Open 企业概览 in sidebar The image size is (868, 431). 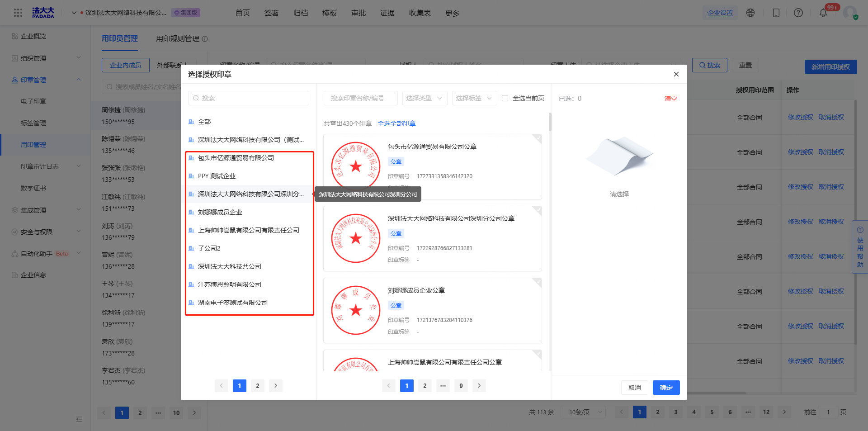pyautogui.click(x=33, y=36)
